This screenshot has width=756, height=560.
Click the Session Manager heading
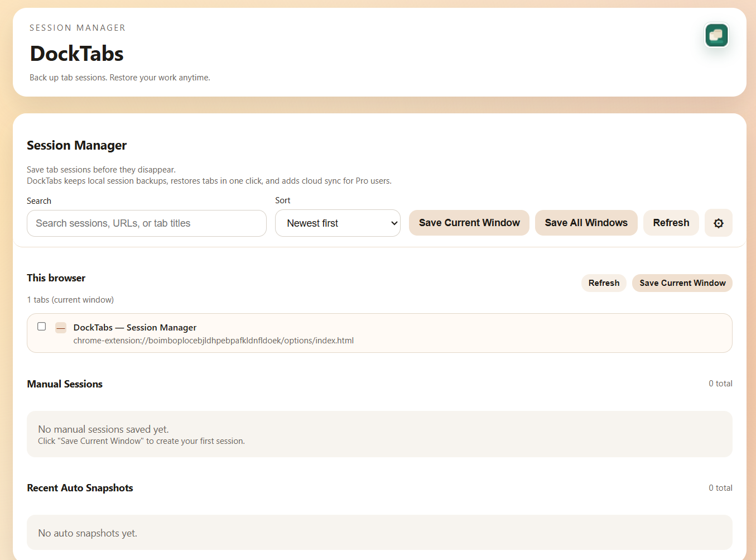point(76,145)
